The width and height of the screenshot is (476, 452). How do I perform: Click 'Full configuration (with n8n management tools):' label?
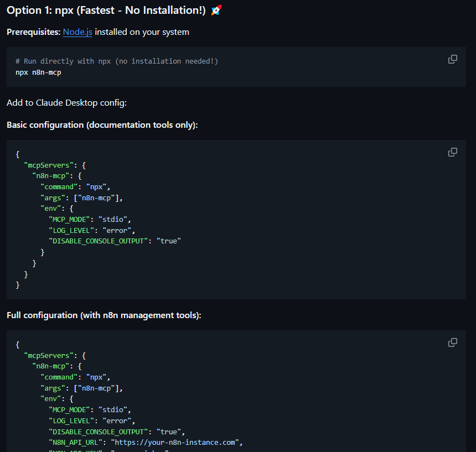(104, 315)
